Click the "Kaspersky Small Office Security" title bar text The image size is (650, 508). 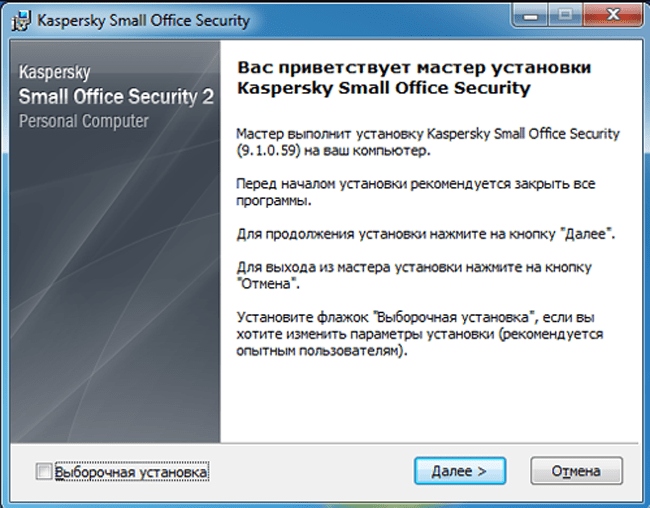[x=143, y=19]
